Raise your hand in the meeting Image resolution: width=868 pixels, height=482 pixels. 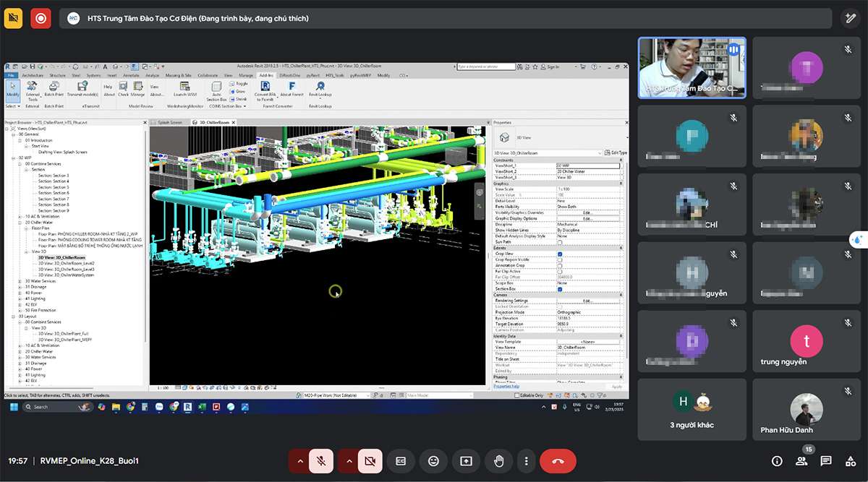click(498, 460)
